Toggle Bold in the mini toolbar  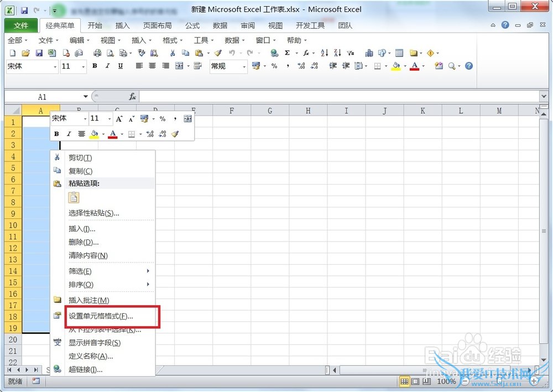(x=56, y=134)
